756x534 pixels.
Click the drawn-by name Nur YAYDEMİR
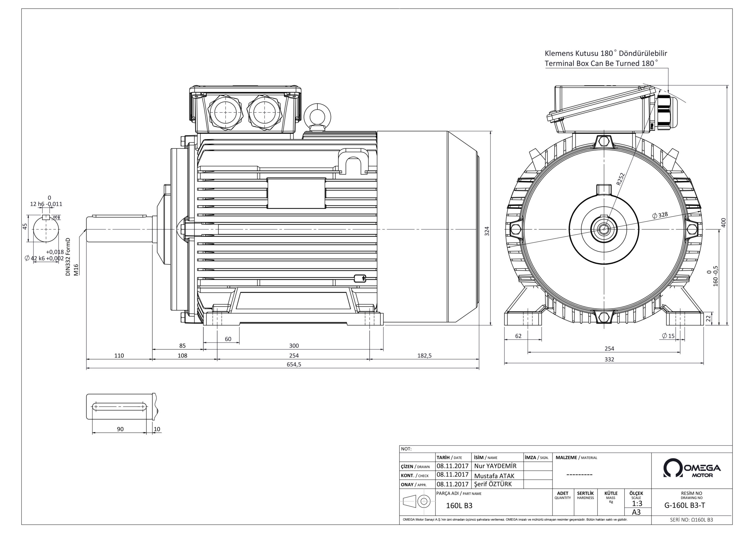pos(495,466)
